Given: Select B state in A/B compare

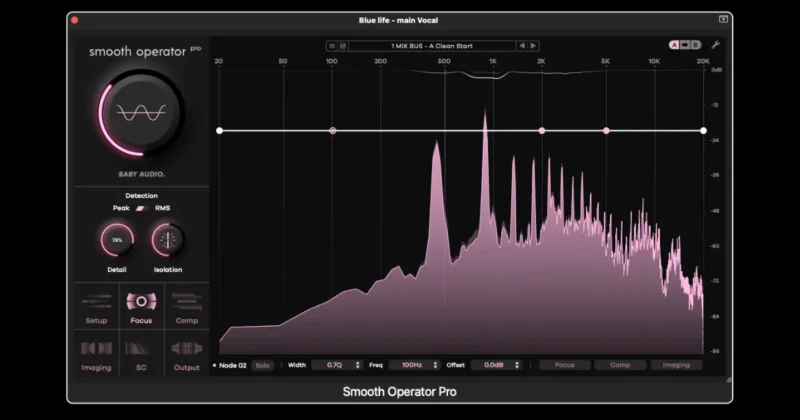Looking at the screenshot, I should pos(696,45).
